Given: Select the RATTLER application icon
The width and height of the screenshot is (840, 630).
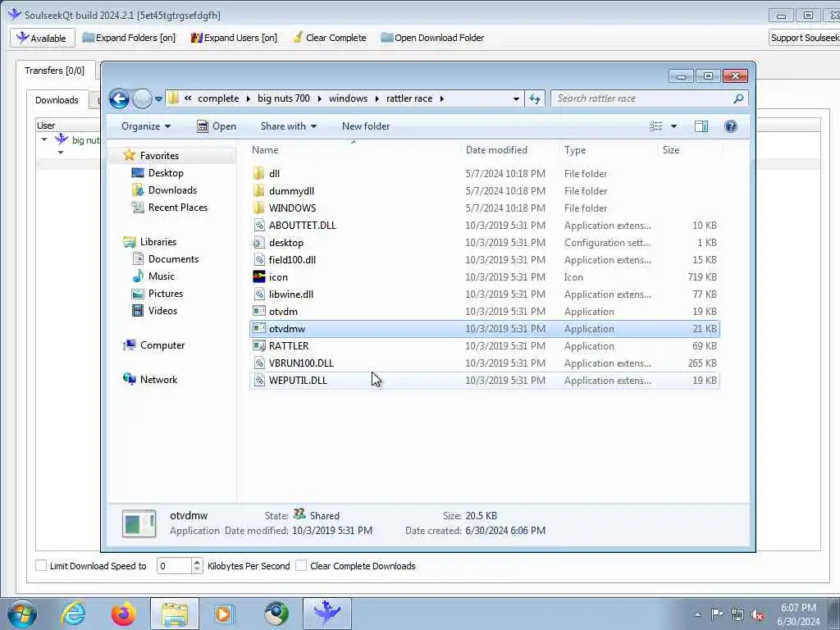Looking at the screenshot, I should 259,346.
